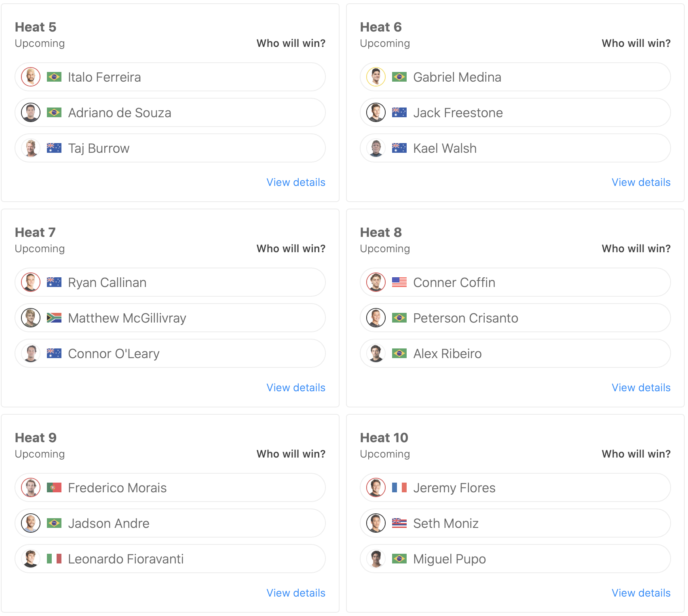Click Italo Ferreira's avatar photo
Viewport: 688px width, 616px height.
[x=31, y=77]
